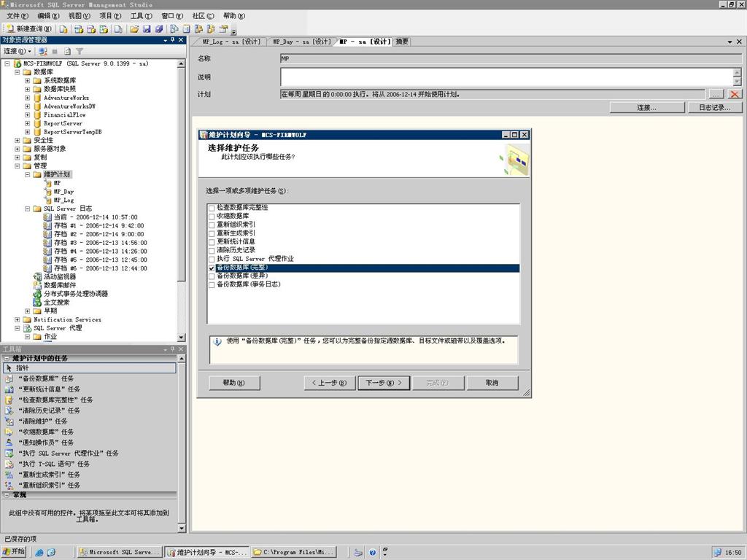Screen dimensions: 747x560
Task: Collapse the SQL Server 日志 node
Action: coord(27,209)
